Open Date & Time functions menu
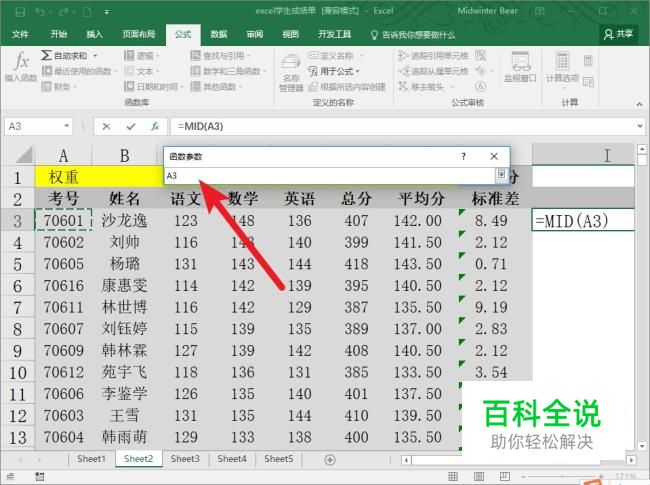The image size is (650, 485). [154, 87]
